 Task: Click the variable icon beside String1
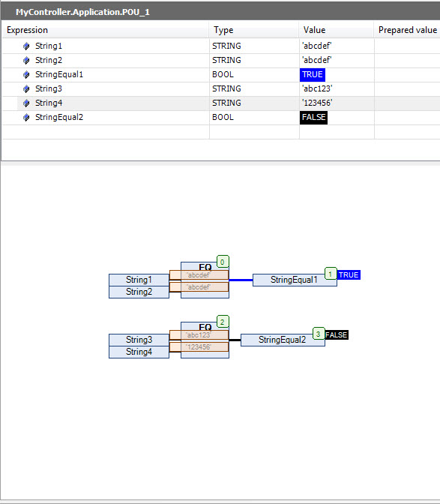[26, 46]
